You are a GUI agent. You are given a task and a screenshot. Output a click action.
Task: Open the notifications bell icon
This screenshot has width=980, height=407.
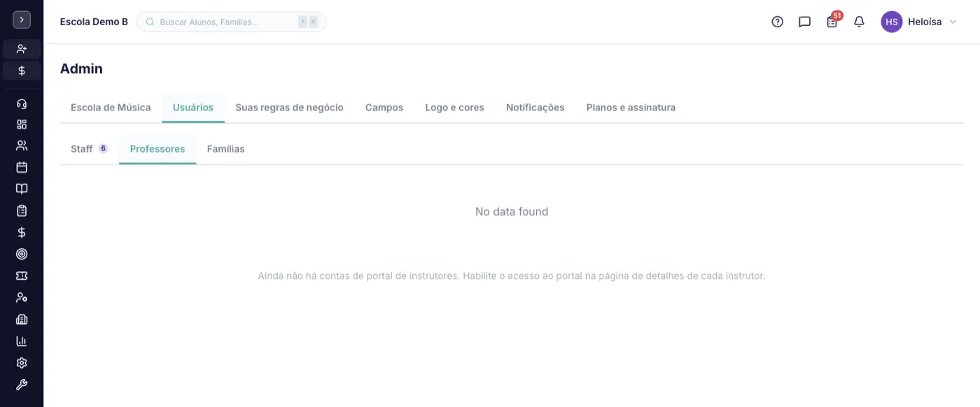tap(859, 22)
